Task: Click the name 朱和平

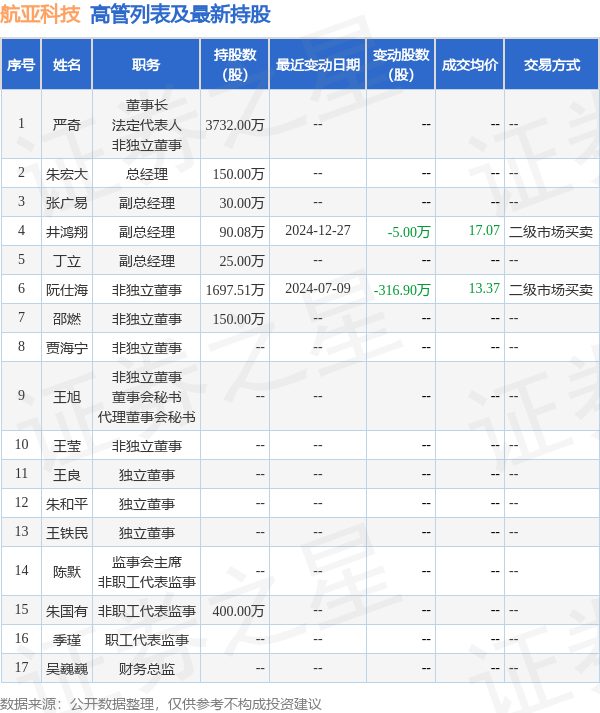Action: coord(66,505)
